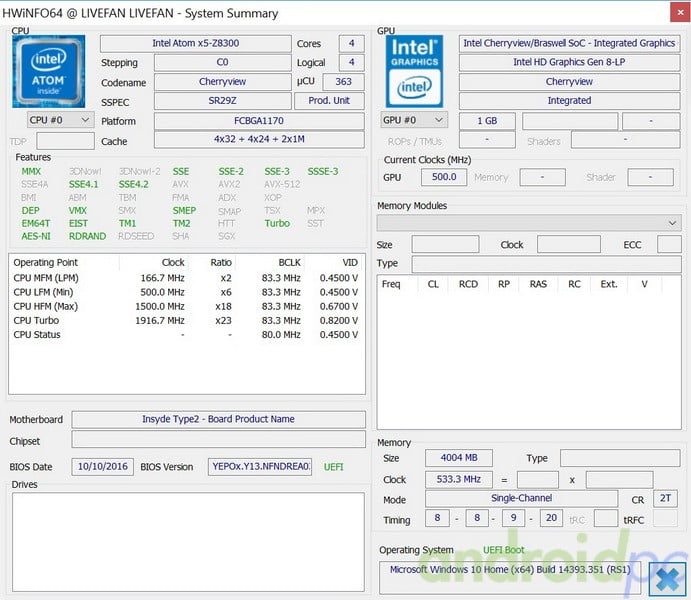Click the Intel Graphics logo
The image size is (691, 600).
414,71
